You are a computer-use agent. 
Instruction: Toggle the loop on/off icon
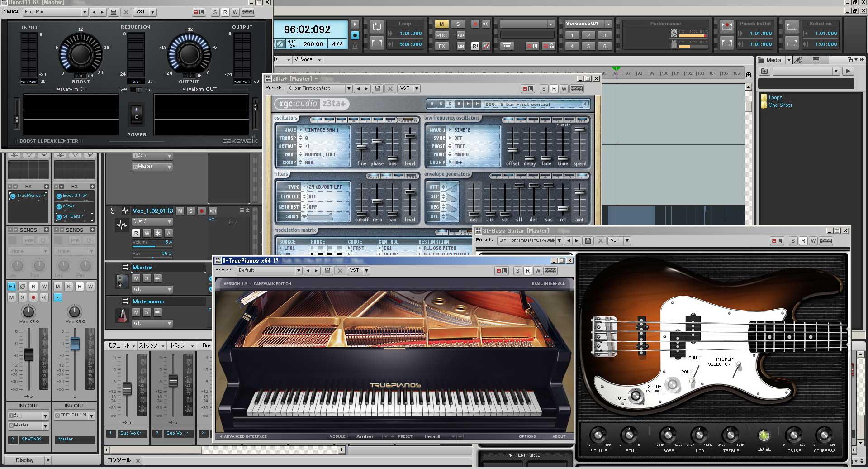(x=377, y=26)
